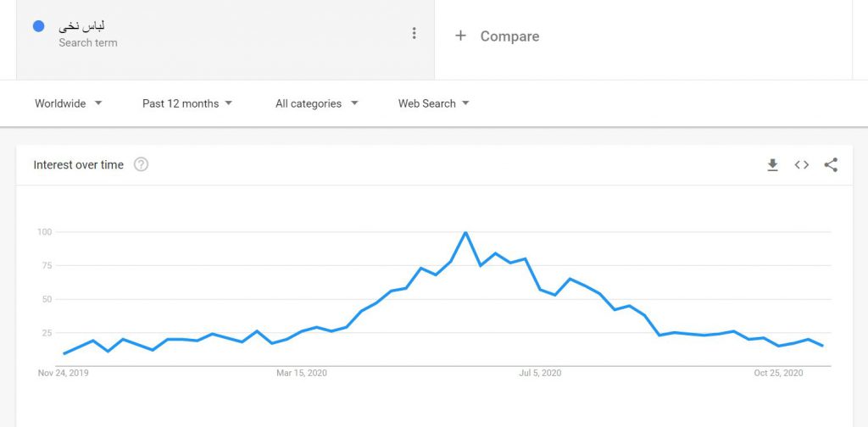Click the plus icon next to Compare
This screenshot has width=868, height=427.
coord(460,36)
